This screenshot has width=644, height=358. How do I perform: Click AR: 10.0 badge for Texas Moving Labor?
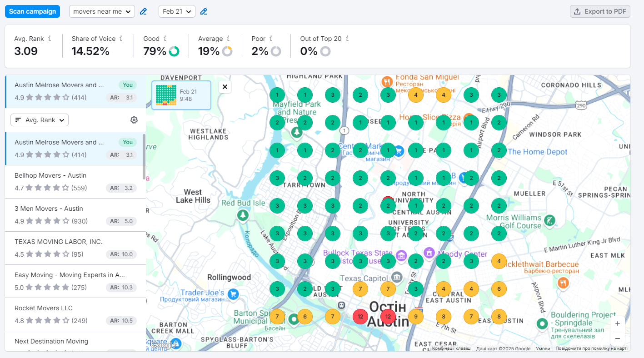[121, 254]
